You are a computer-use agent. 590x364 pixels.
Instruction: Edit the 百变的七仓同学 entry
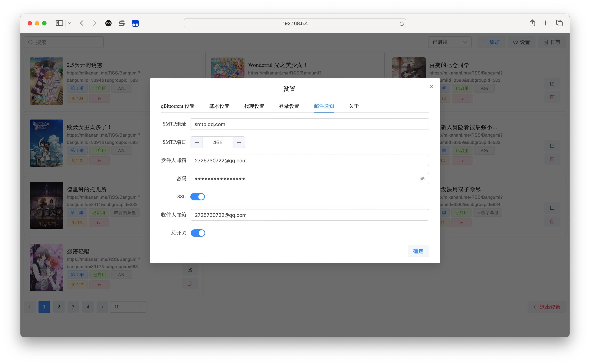click(x=552, y=84)
